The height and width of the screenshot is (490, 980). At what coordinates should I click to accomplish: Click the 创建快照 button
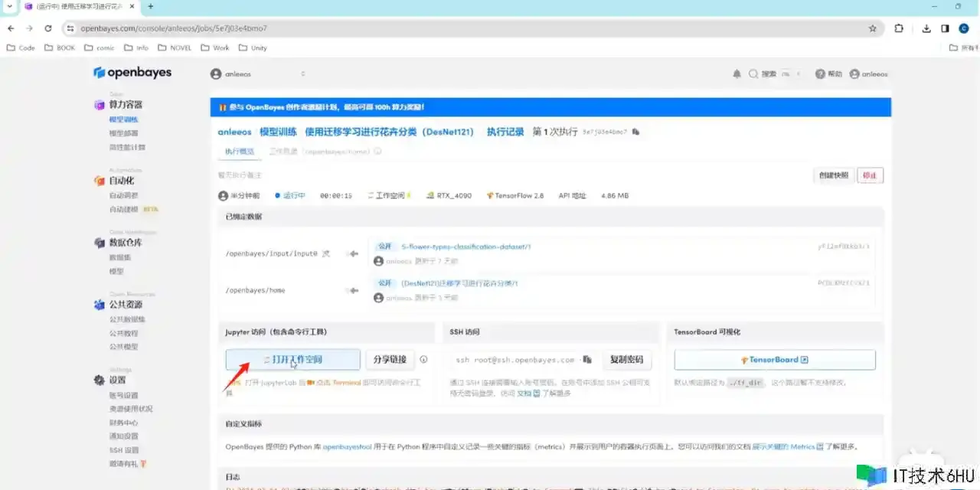click(x=833, y=175)
